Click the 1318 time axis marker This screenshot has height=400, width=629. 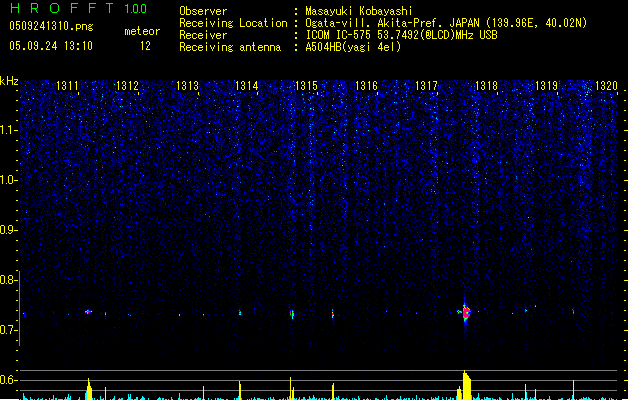click(486, 86)
